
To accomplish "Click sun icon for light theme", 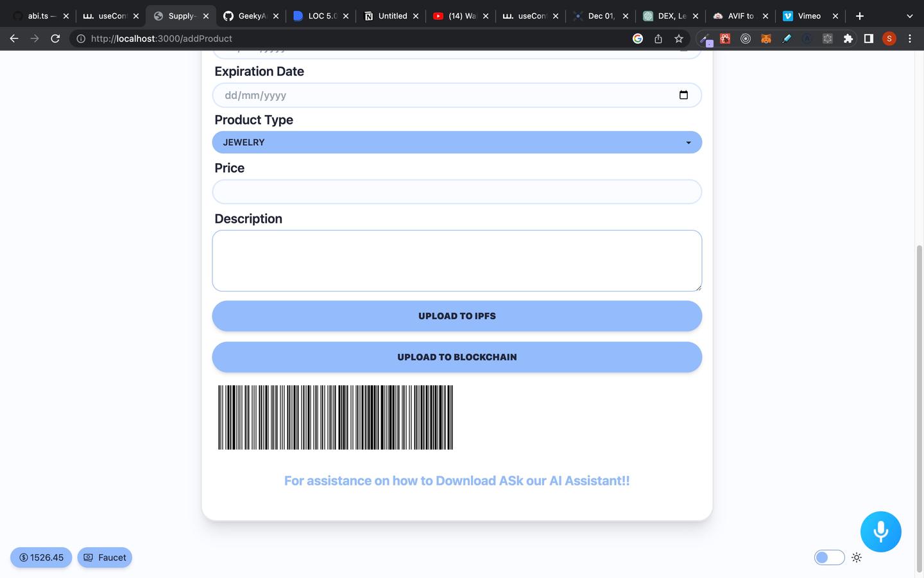I will click(x=857, y=557).
